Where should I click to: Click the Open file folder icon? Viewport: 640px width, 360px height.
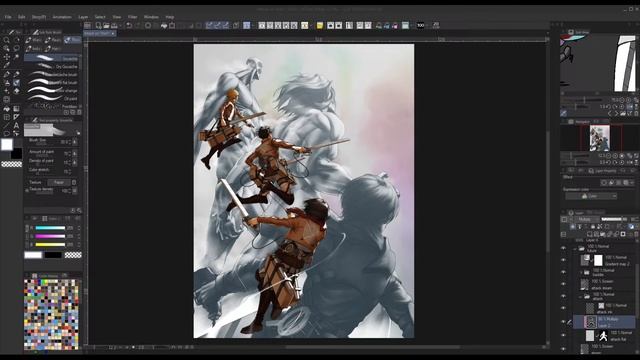(x=107, y=25)
